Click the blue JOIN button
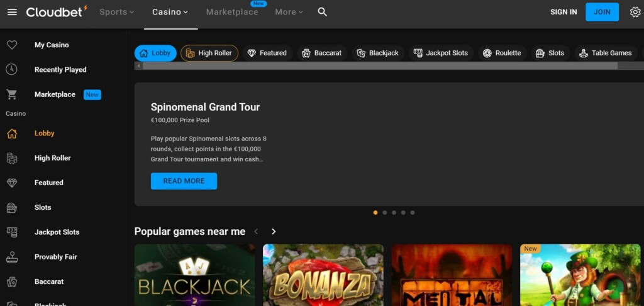The height and width of the screenshot is (306, 644). [x=602, y=12]
